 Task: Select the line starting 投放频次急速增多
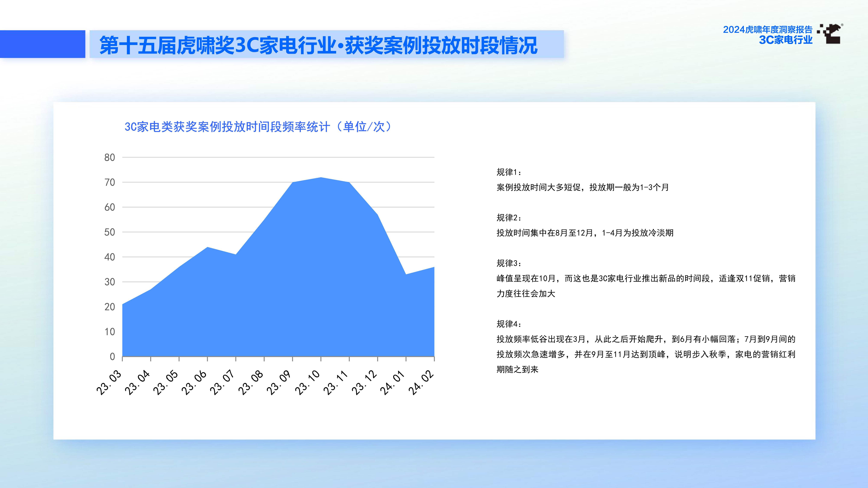coord(646,354)
